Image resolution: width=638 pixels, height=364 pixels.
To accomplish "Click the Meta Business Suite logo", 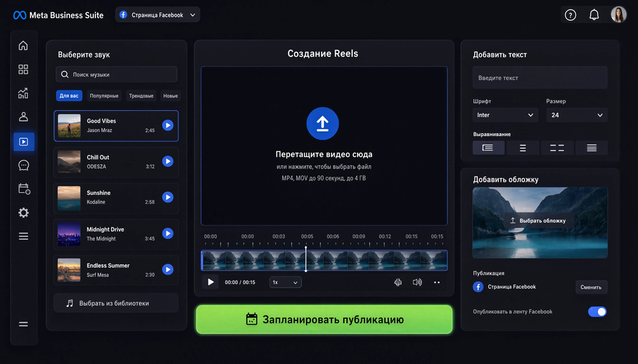I will click(x=59, y=16).
